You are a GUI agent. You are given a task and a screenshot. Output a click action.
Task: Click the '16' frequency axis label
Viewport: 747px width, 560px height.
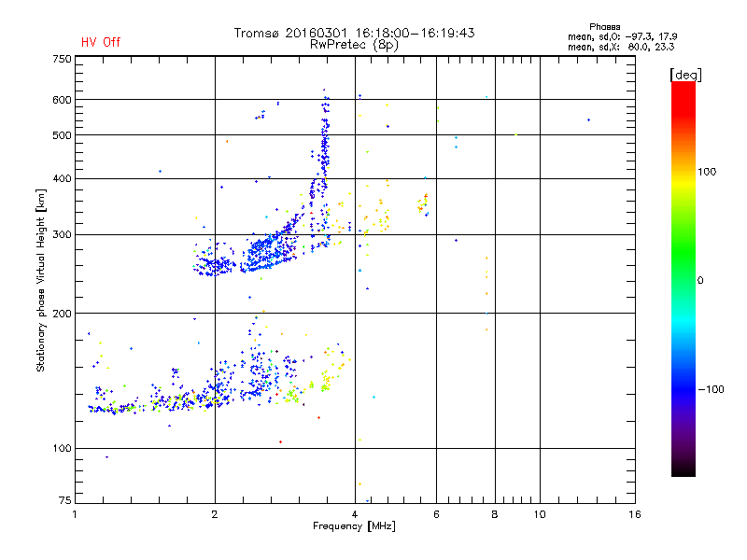635,514
